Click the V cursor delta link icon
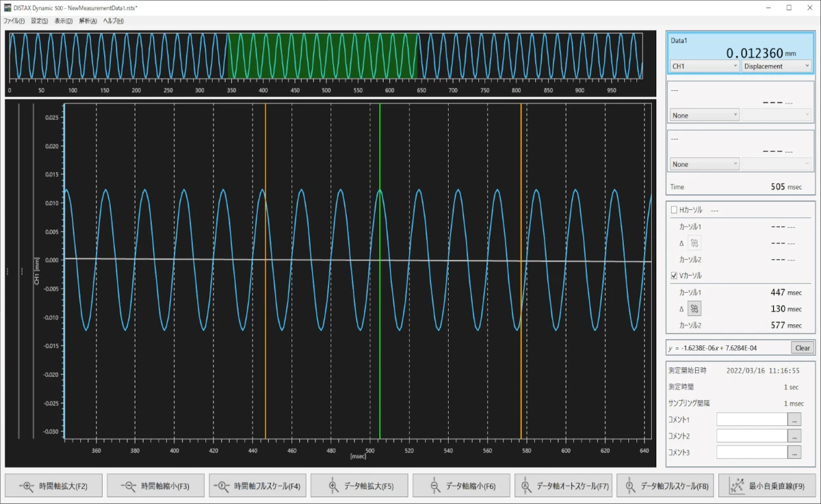Screen dimensions: 821x504 (x=694, y=308)
